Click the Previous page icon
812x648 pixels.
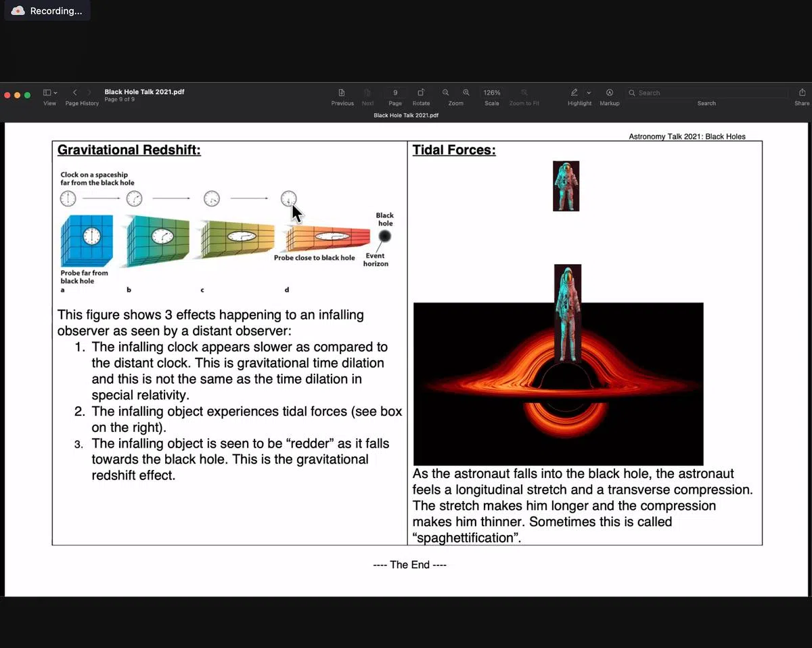coord(342,93)
